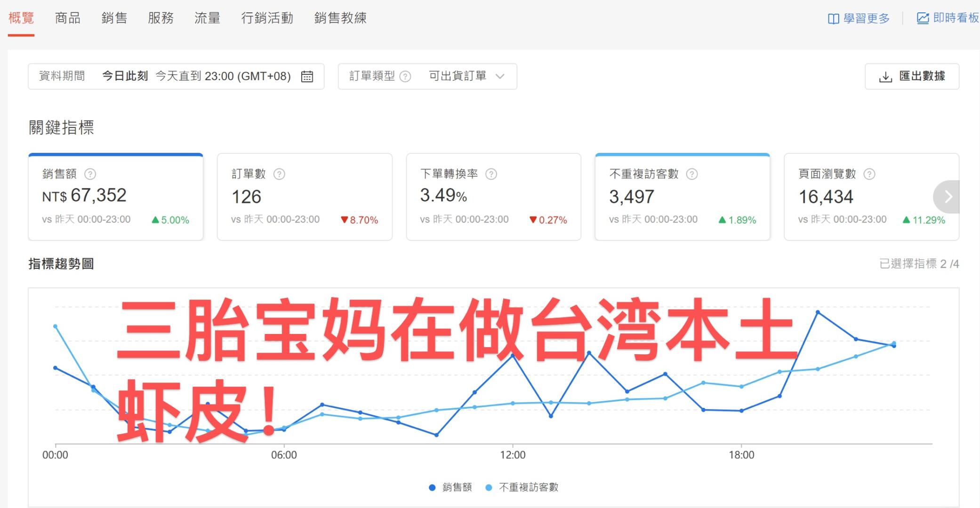
Task: Go to the 行銷活動 tab
Action: [x=267, y=18]
